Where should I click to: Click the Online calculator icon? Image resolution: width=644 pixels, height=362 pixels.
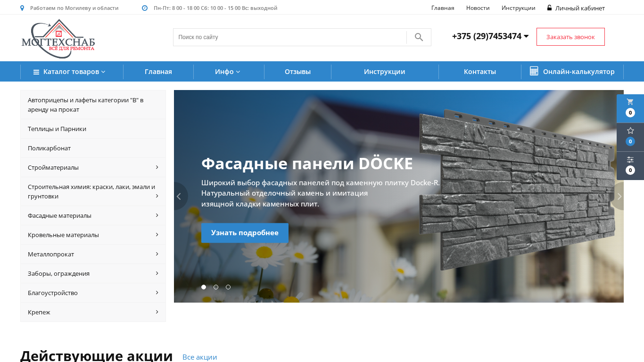tap(534, 71)
